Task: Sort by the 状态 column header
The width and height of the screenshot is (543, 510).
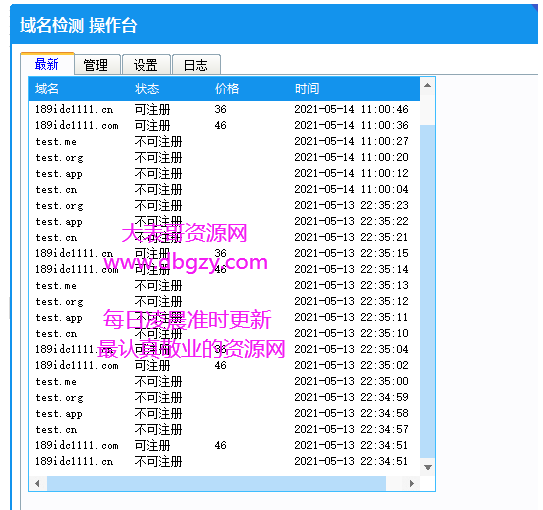Action: (147, 89)
